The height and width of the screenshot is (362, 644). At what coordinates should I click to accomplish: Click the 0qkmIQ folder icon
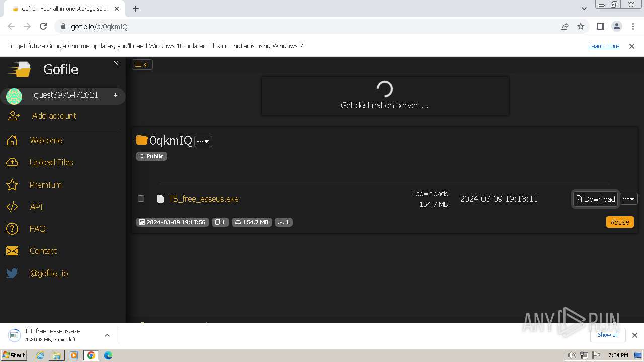click(142, 140)
